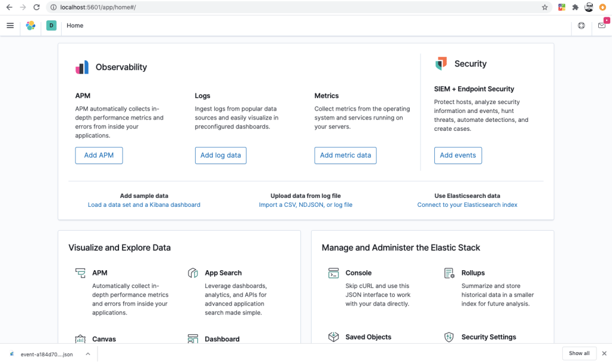Image resolution: width=612 pixels, height=364 pixels.
Task: Click the App Search icon
Action: [193, 273]
